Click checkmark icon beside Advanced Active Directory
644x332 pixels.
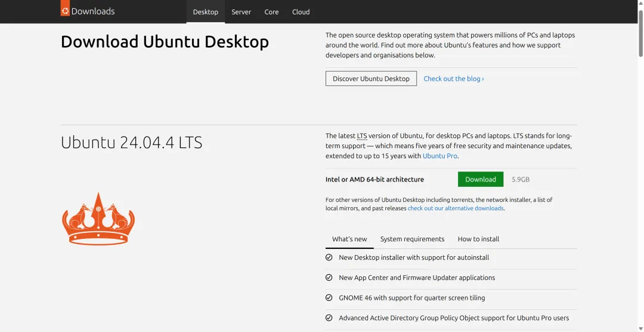tap(329, 318)
